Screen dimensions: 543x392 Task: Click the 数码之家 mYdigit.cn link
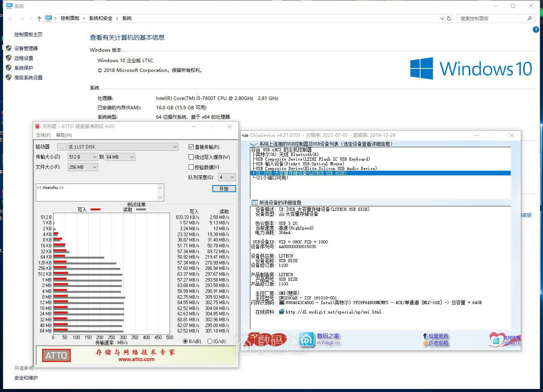[328, 339]
